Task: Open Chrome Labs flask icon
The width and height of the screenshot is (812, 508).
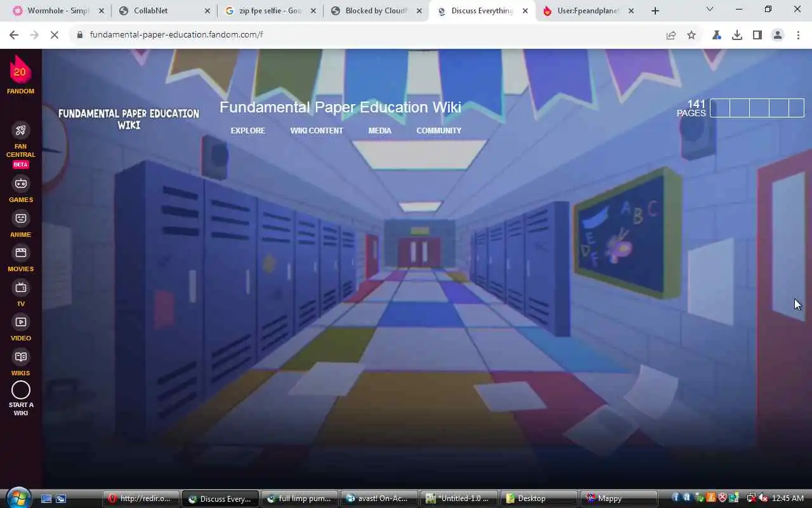Action: coord(717,35)
